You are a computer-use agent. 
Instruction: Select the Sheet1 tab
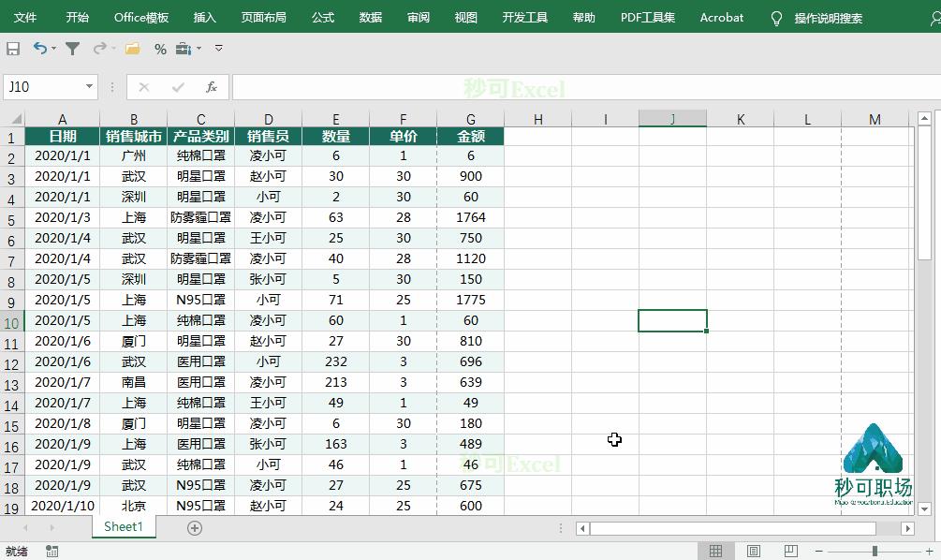[x=123, y=526]
